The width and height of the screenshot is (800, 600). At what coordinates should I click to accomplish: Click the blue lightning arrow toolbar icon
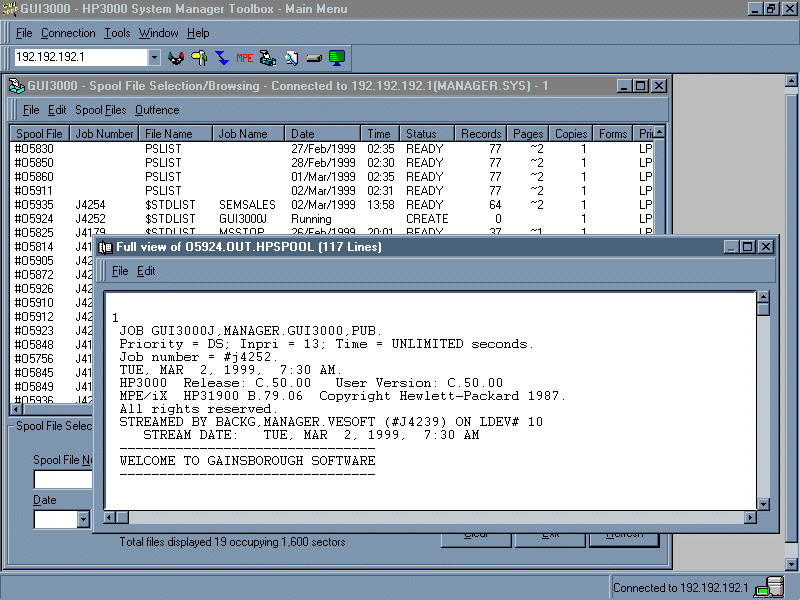tap(222, 58)
